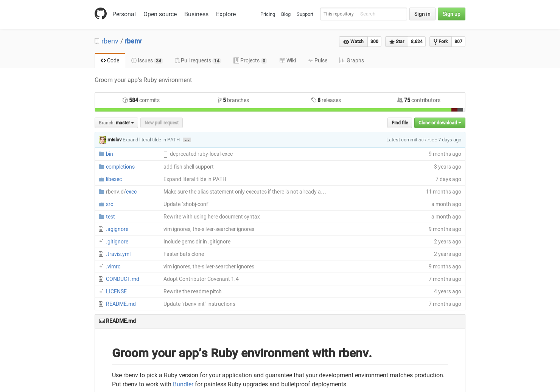Click the green language breakdown bar

point(273,110)
